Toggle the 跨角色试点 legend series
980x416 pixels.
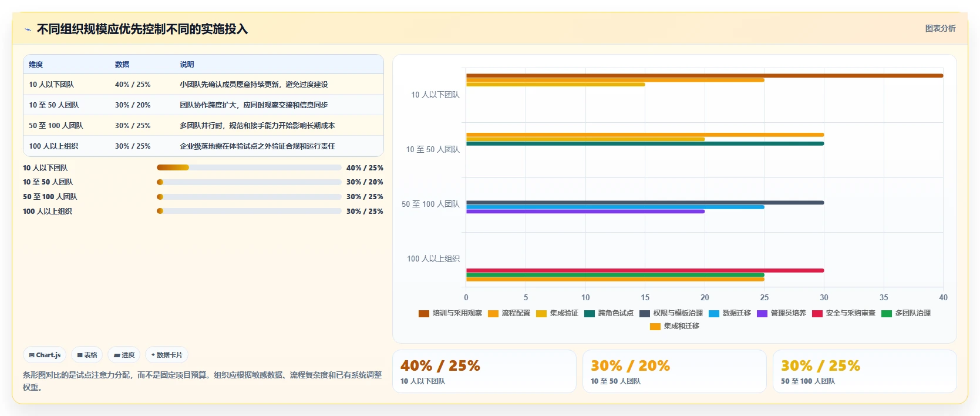click(608, 313)
